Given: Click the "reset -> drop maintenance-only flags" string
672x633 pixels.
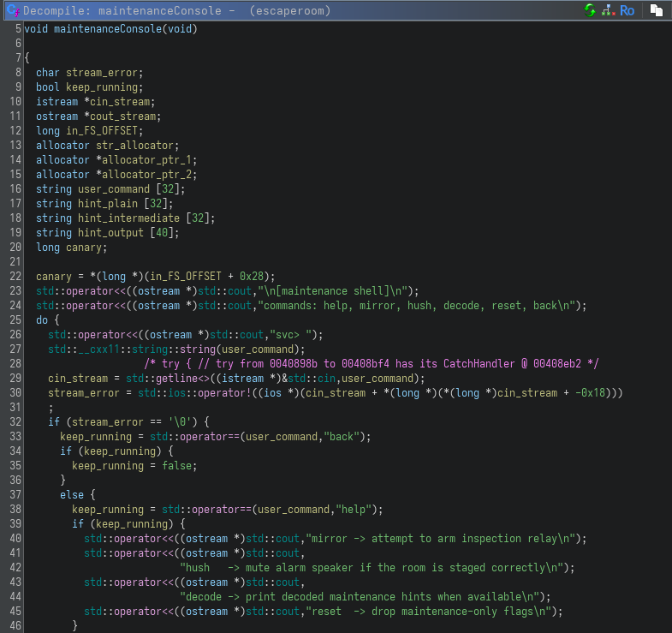Looking at the screenshot, I should click(429, 612).
